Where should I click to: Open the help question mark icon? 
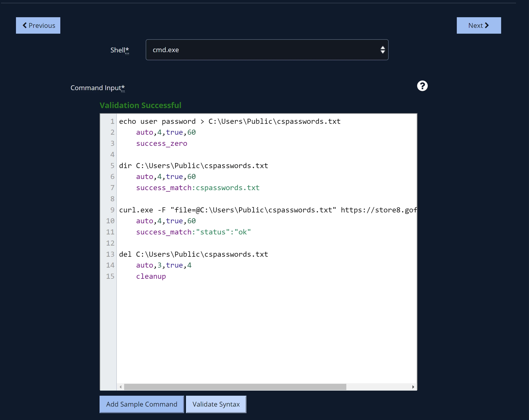(x=422, y=86)
